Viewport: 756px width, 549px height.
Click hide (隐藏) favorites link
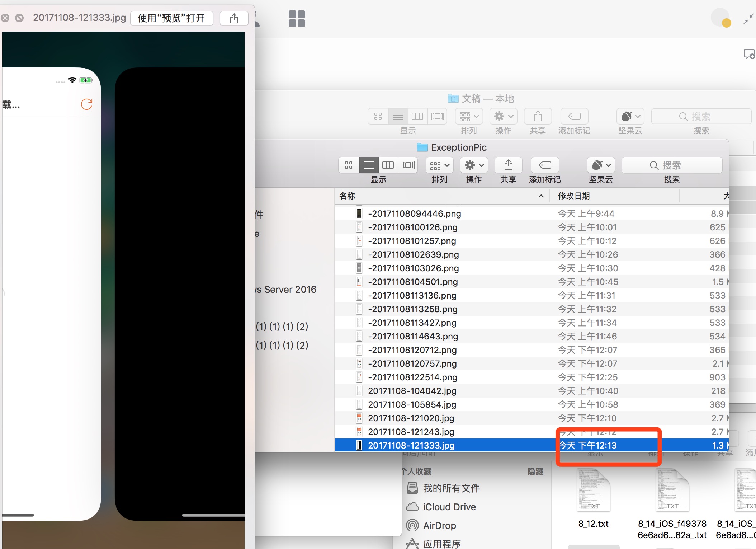535,471
